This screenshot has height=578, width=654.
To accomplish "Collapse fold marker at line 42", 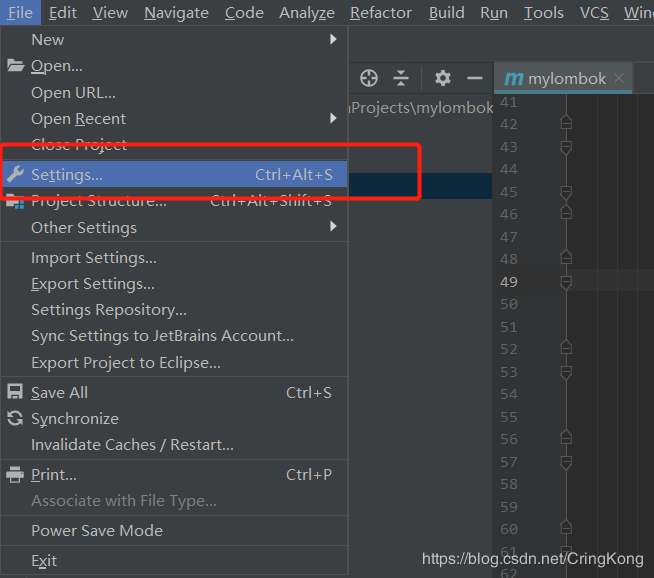I will 566,122.
